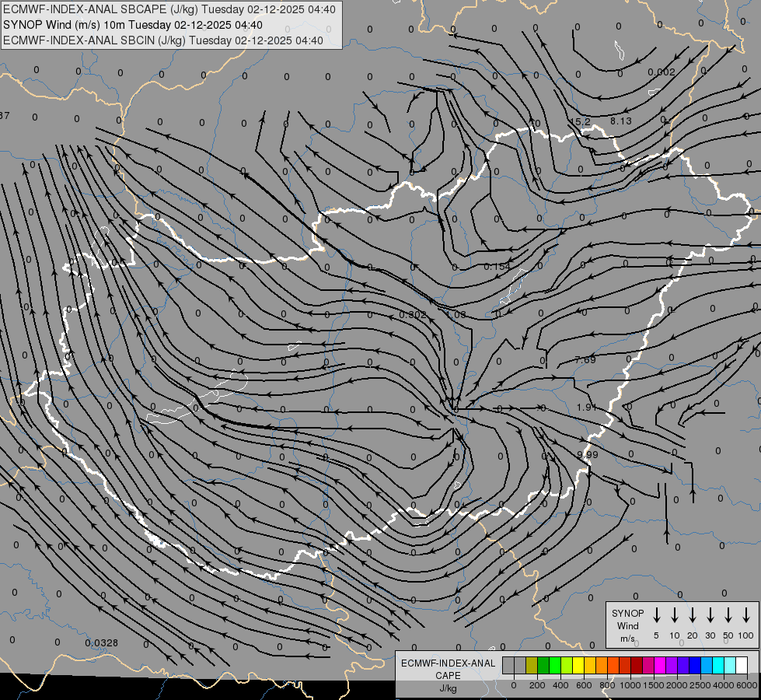Click the 800 tick label on CAPE scale
Screen dimensions: 761x700
click(x=607, y=685)
